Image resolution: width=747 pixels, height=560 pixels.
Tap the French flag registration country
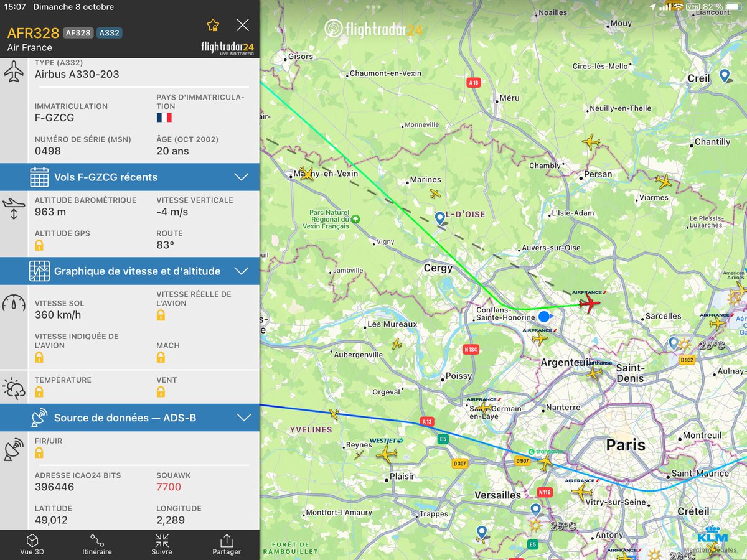click(164, 118)
